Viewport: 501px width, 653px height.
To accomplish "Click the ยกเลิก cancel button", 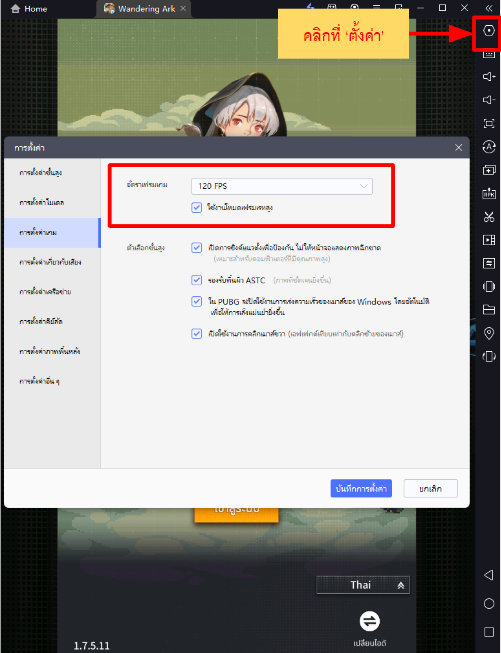I will pyautogui.click(x=431, y=489).
